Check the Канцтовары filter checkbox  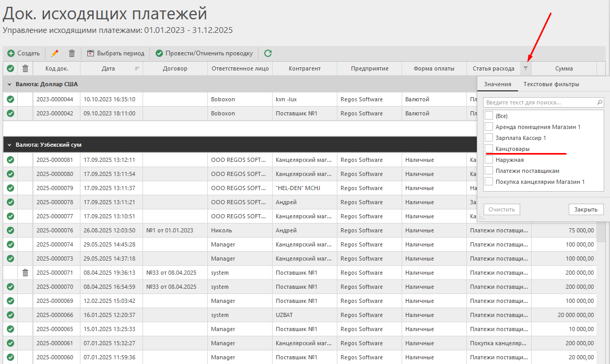point(489,149)
